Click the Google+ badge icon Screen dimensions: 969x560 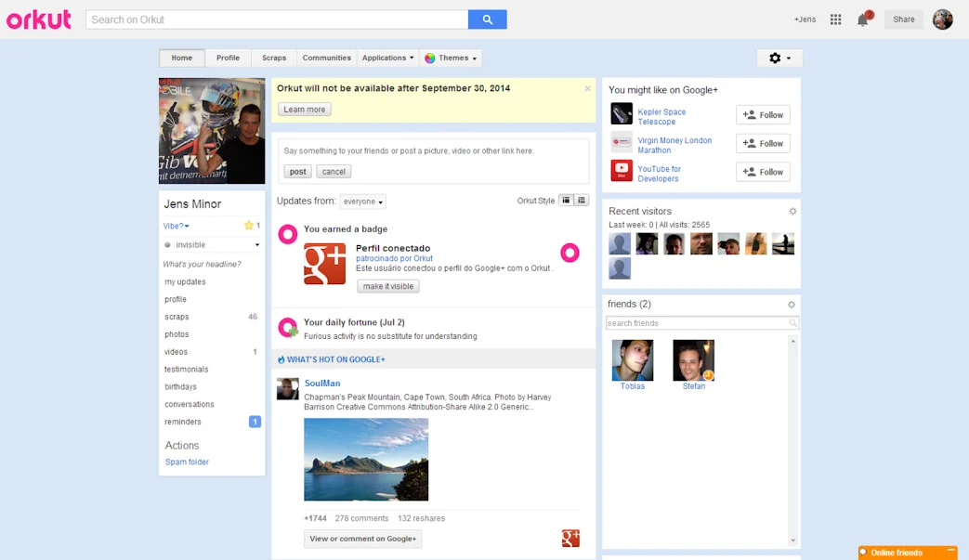pos(324,264)
